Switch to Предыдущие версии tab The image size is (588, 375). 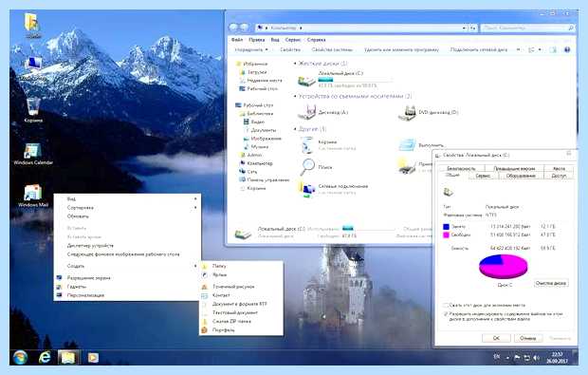tap(514, 169)
